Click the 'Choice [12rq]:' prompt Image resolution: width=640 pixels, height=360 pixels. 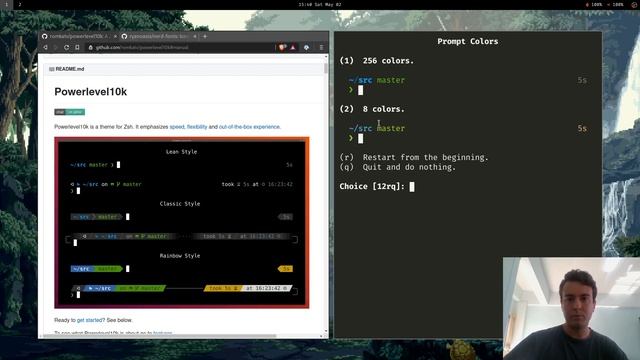pos(372,187)
